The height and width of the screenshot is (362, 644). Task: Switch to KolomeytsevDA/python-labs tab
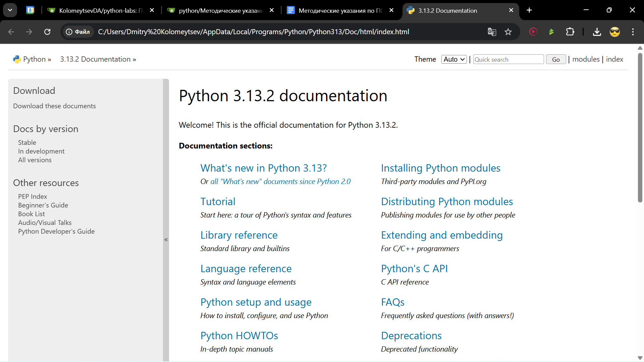tap(101, 10)
